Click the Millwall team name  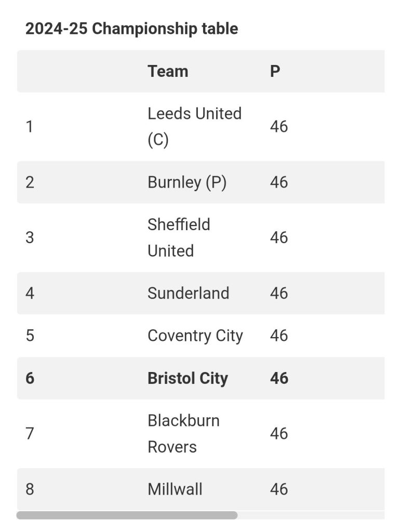(175, 489)
